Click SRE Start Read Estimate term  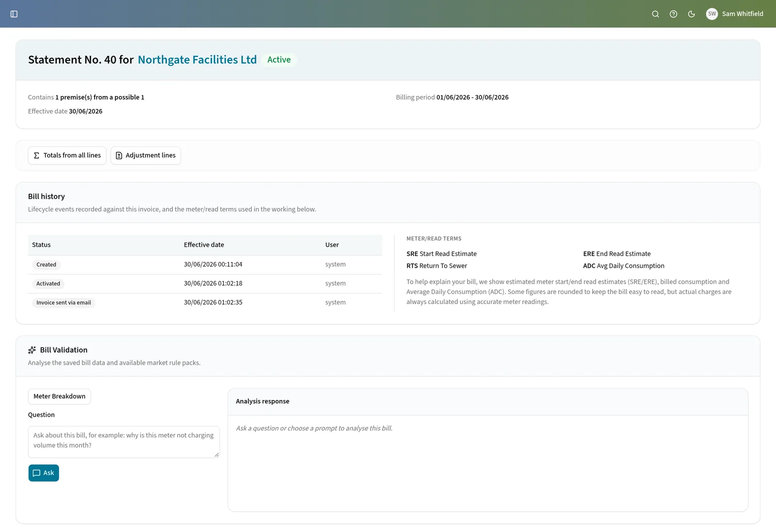441,254
